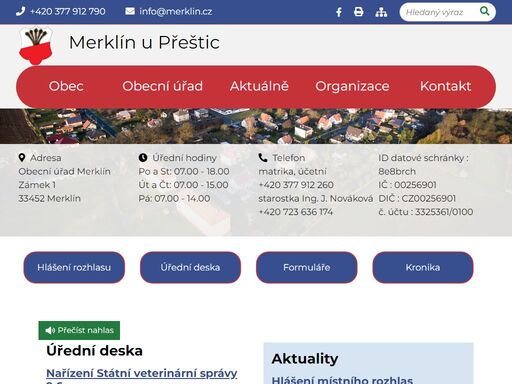Click the Pá: 07.00 - 14.00 hours
The height and width of the screenshot is (384, 512).
coord(174,199)
